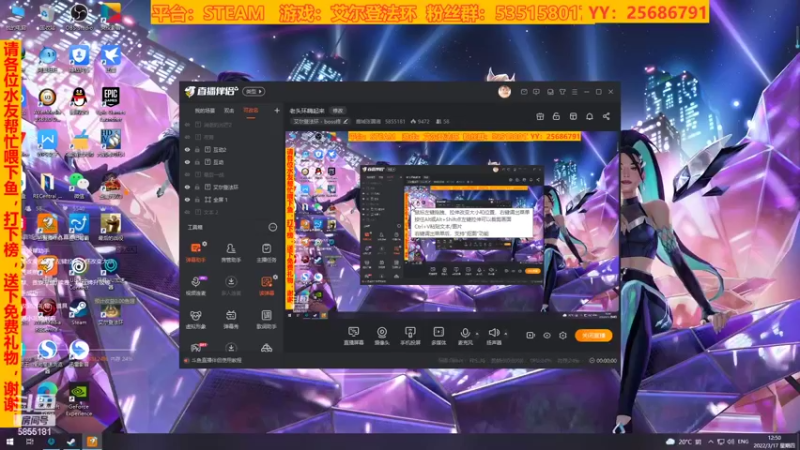The image size is (800, 450).
Task: Select the 全屏 1 source row
Action: tap(233, 199)
